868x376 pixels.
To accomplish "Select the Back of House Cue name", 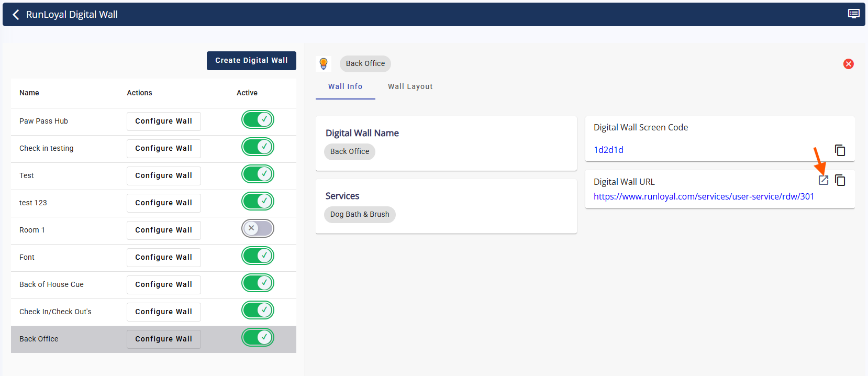I will [51, 284].
